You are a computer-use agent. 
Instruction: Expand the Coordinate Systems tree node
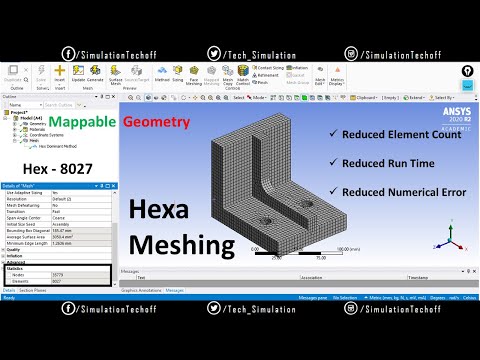15,135
